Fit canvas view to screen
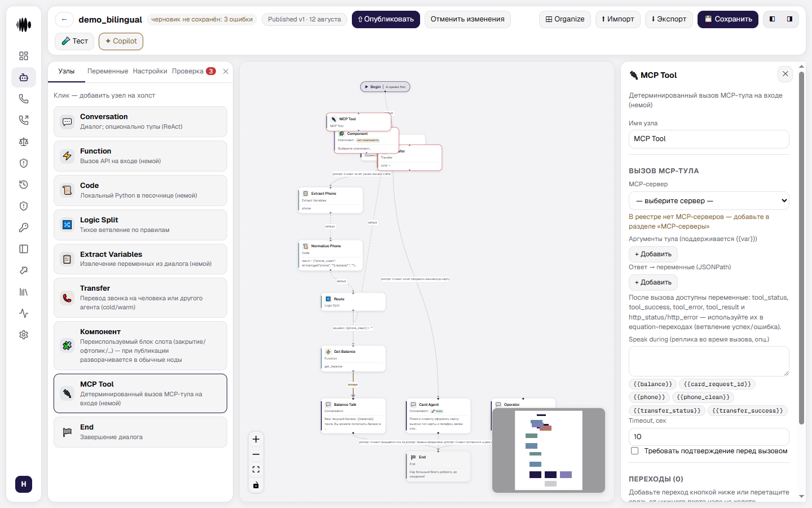 pos(256,470)
